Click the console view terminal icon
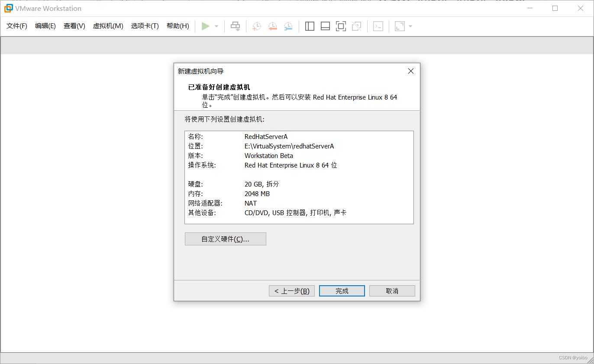 pyautogui.click(x=378, y=26)
